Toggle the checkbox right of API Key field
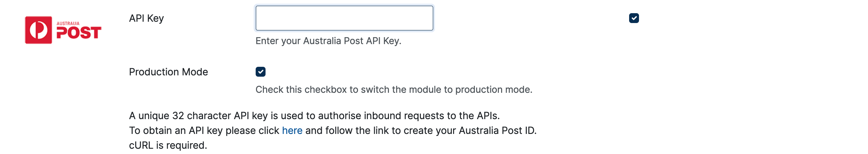Screen dimensions: 868x154 [633, 18]
